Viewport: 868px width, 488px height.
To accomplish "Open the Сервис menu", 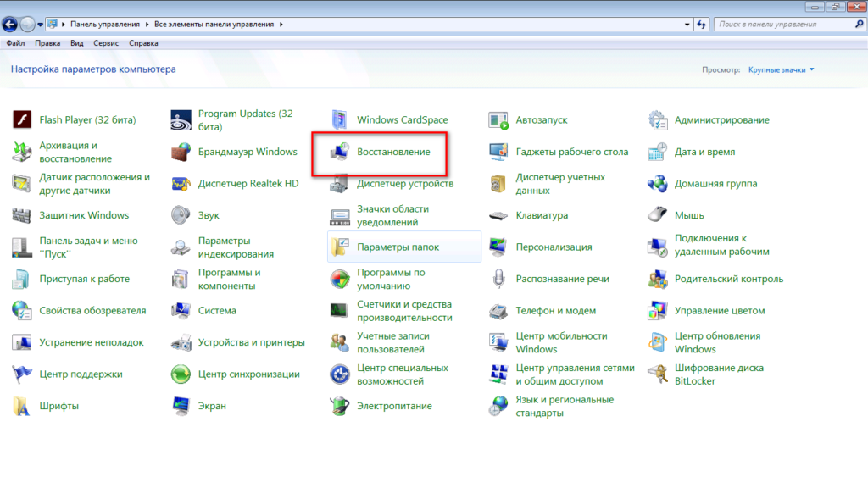I will (x=106, y=43).
